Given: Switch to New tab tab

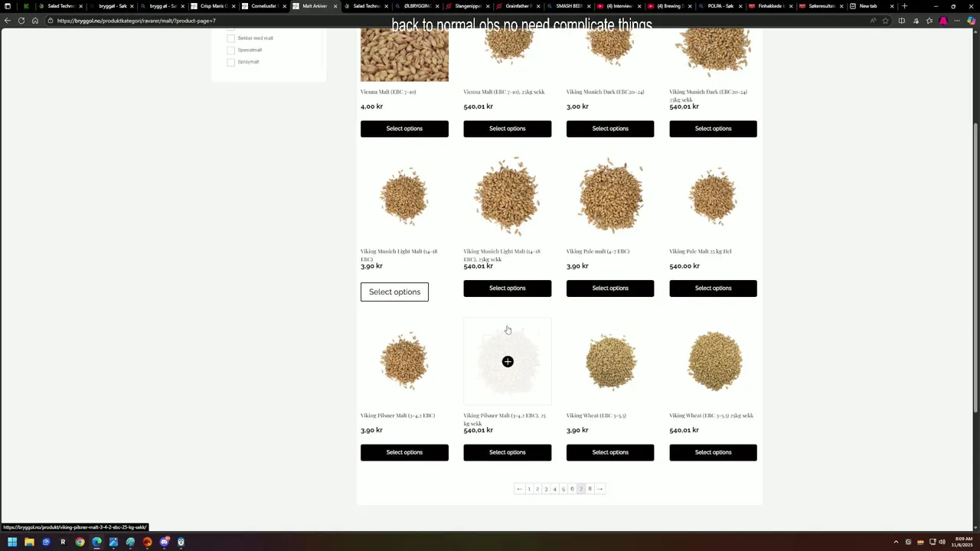Looking at the screenshot, I should pos(871,6).
